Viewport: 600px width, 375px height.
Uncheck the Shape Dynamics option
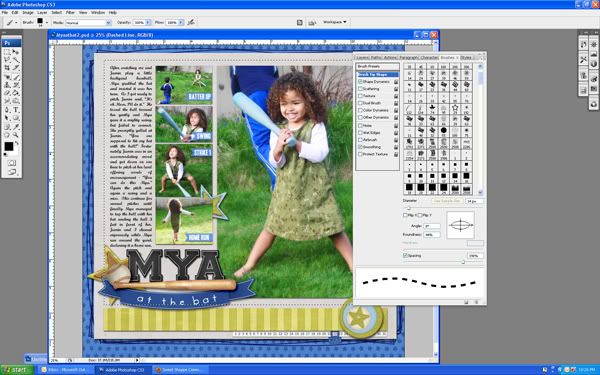360,82
